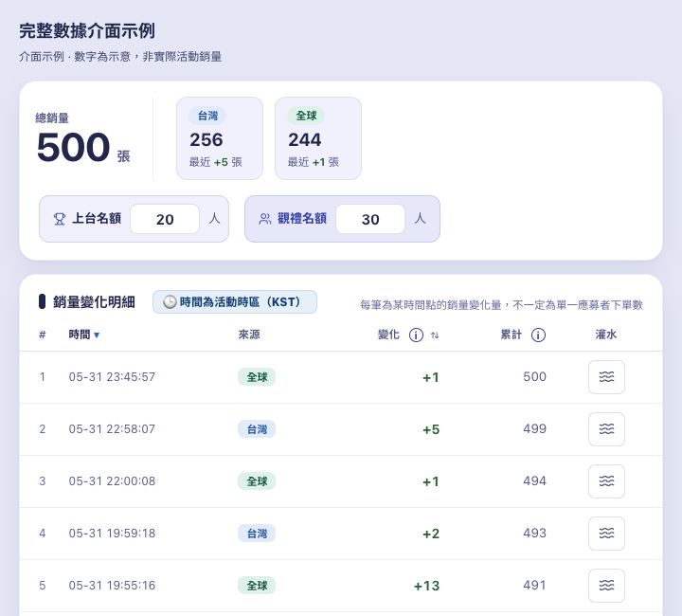Click timestamp 05-31 19:55:16
The height and width of the screenshot is (616, 682).
pos(112,586)
